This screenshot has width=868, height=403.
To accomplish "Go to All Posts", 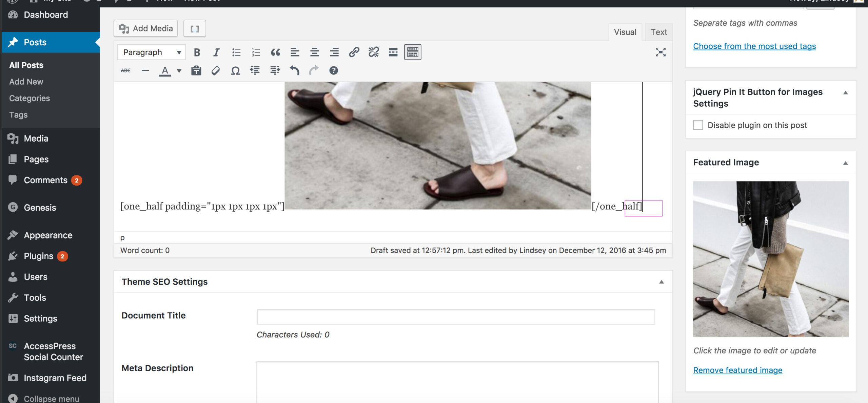I will [x=26, y=65].
